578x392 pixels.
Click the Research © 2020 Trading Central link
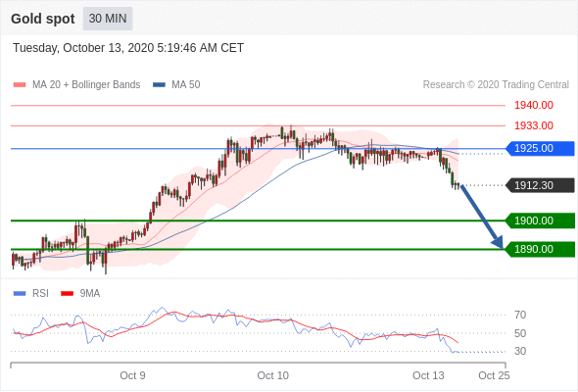(496, 85)
